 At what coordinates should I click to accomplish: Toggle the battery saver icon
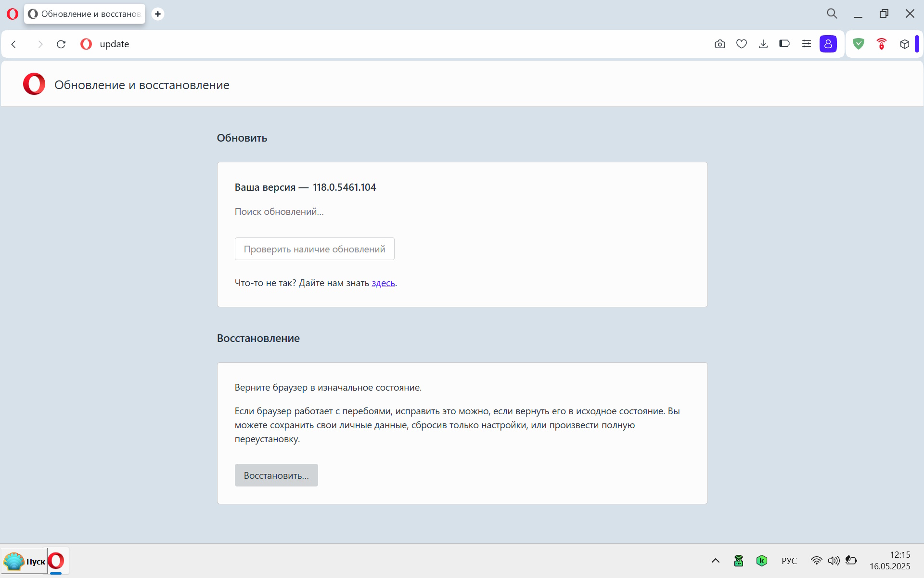[784, 44]
